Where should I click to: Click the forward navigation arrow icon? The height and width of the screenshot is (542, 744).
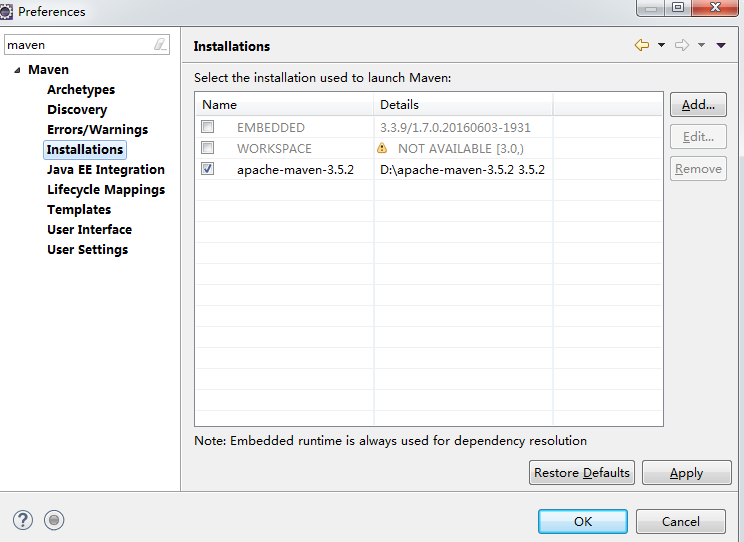click(x=682, y=46)
